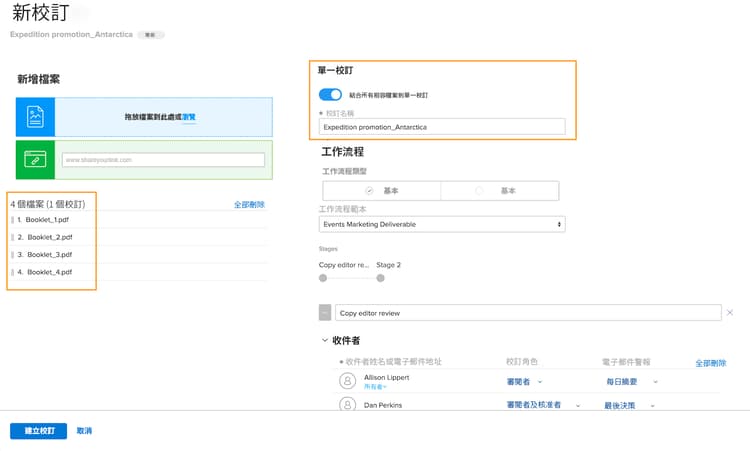Click drag handle for Booklet_4.pdf
Image resolution: width=750 pixels, height=451 pixels.
[12, 272]
